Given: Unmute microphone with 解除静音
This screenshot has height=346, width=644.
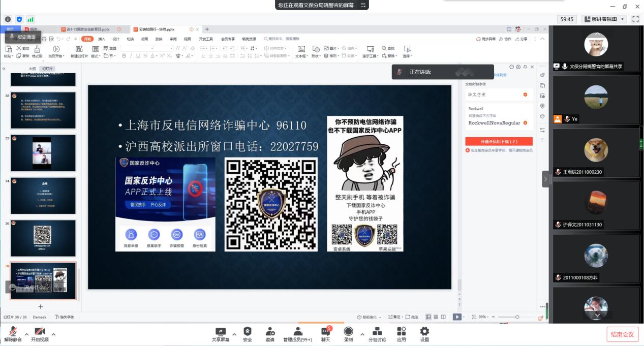Looking at the screenshot, I should click(13, 334).
